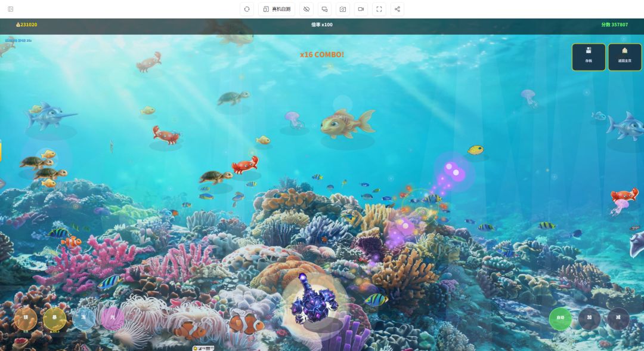
Task: Open the 真机自测 device test button
Action: (277, 9)
